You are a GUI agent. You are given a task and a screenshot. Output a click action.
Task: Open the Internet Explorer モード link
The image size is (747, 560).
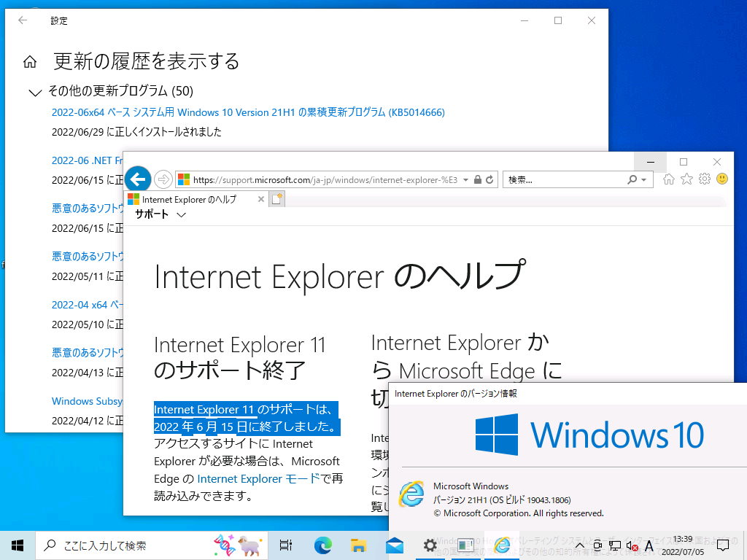(258, 478)
